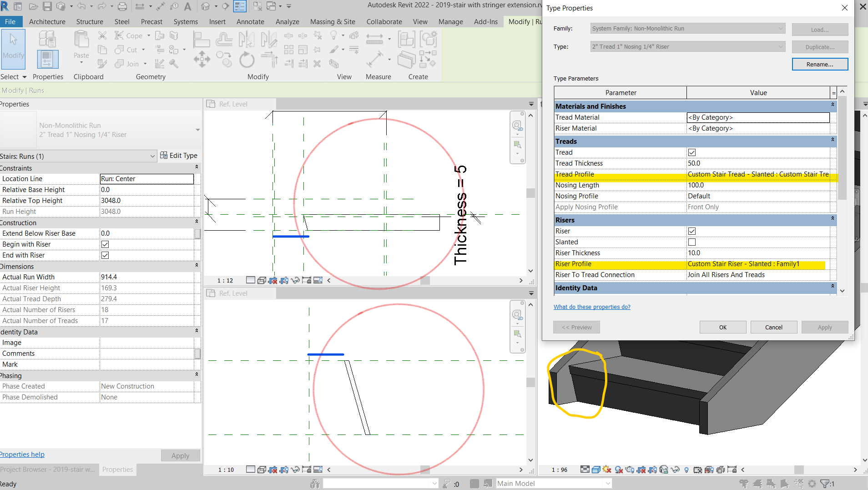This screenshot has width=868, height=490.
Task: Open the Main Model dropdown in status bar
Action: (608, 483)
